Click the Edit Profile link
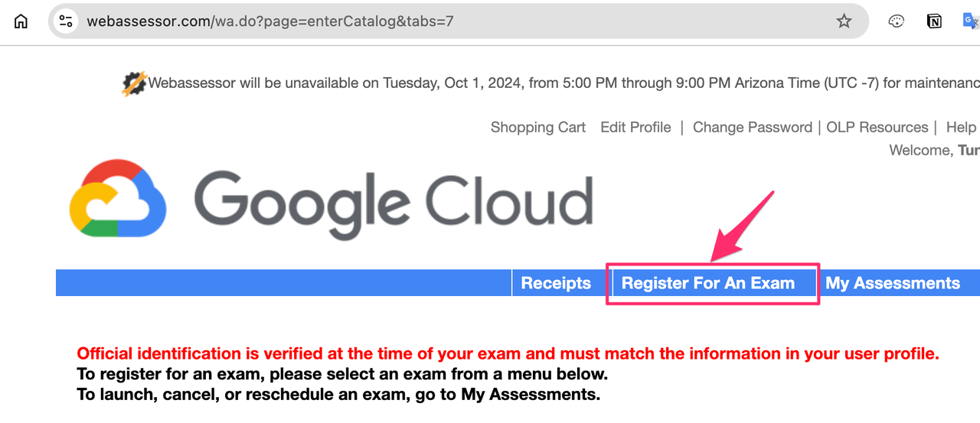The height and width of the screenshot is (423, 980). click(635, 128)
